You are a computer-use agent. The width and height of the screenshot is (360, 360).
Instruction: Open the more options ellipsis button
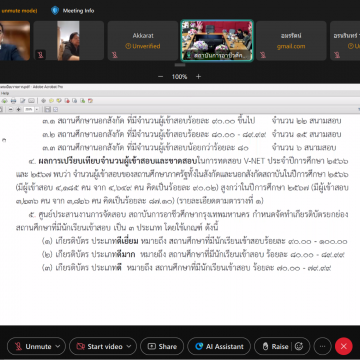[322, 347]
